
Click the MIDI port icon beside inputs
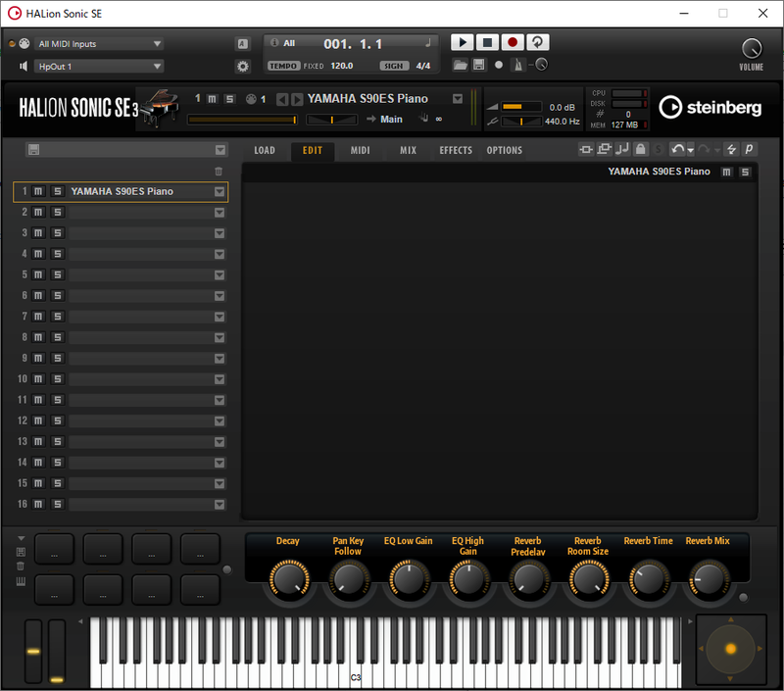pyautogui.click(x=24, y=43)
